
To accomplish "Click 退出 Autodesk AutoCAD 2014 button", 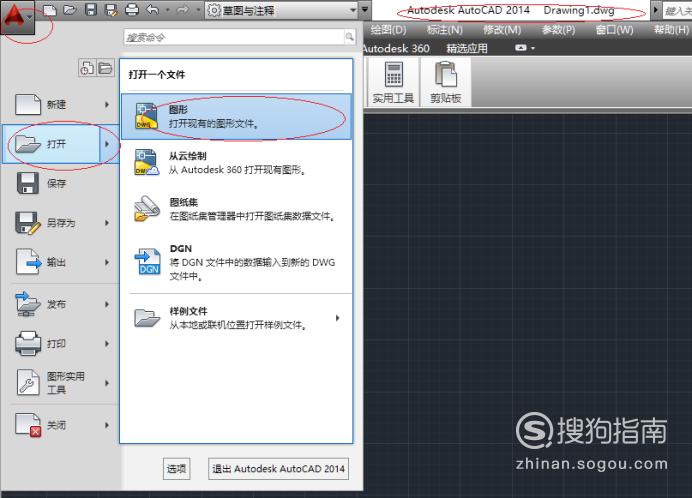I will tap(278, 469).
